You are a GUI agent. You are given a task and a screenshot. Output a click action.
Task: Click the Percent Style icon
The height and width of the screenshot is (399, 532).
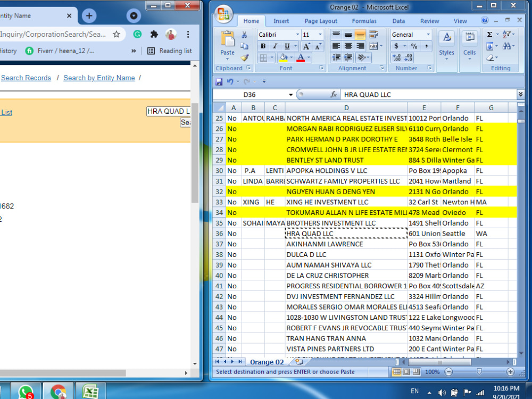point(414,46)
